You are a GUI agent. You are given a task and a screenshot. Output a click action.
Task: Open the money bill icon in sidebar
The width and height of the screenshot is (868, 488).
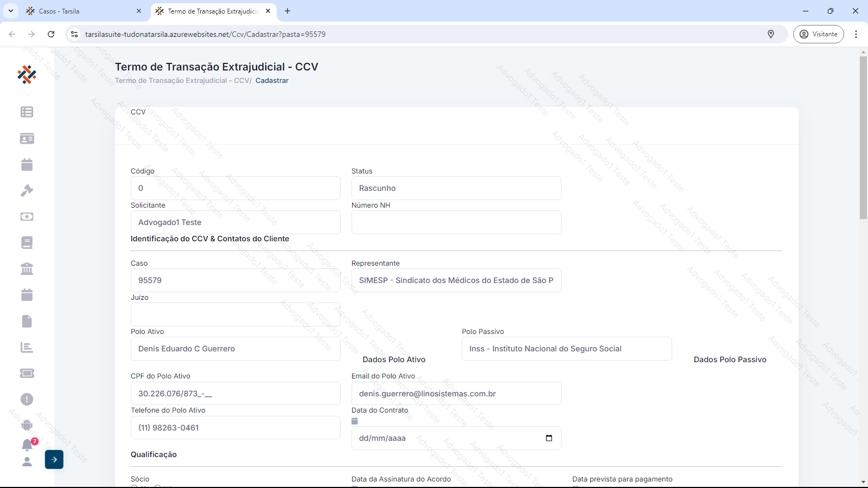(x=27, y=217)
